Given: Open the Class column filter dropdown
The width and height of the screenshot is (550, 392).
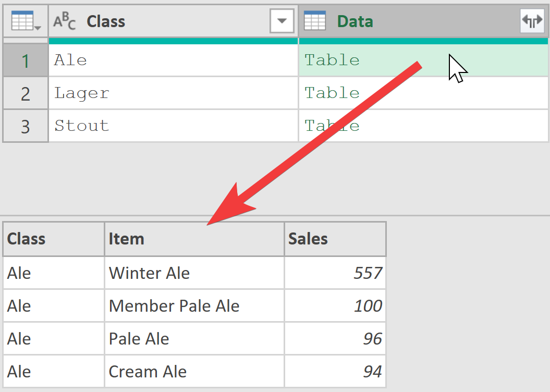Looking at the screenshot, I should point(282,21).
